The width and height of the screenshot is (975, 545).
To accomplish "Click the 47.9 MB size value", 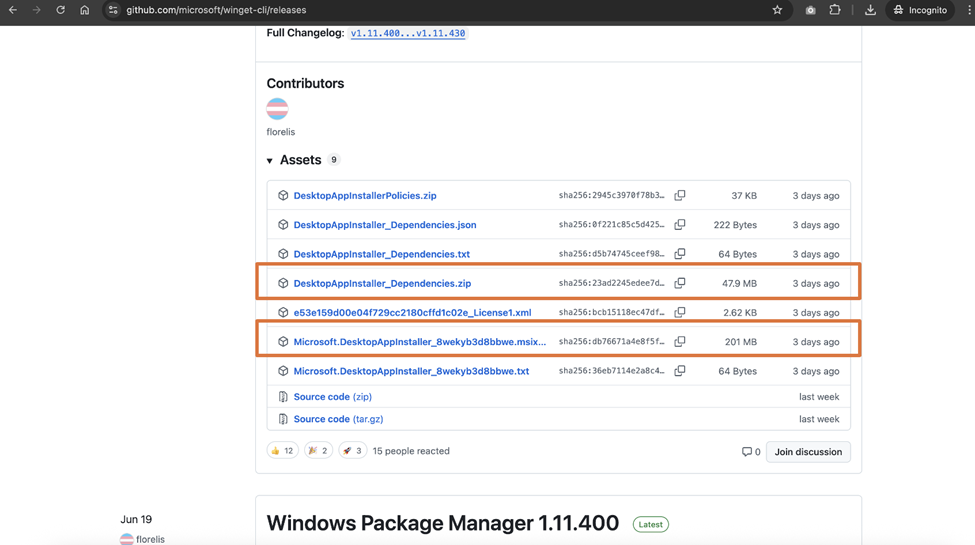I will [739, 283].
